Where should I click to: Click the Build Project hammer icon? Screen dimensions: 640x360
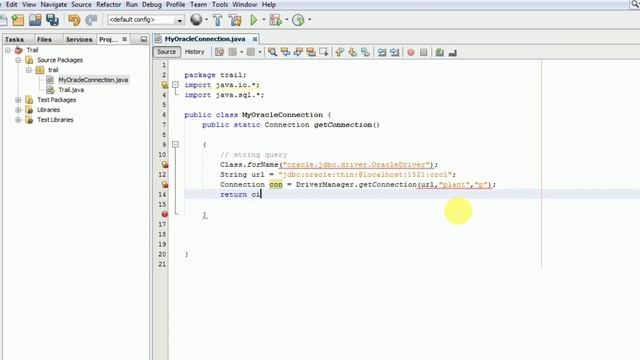[x=218, y=20]
